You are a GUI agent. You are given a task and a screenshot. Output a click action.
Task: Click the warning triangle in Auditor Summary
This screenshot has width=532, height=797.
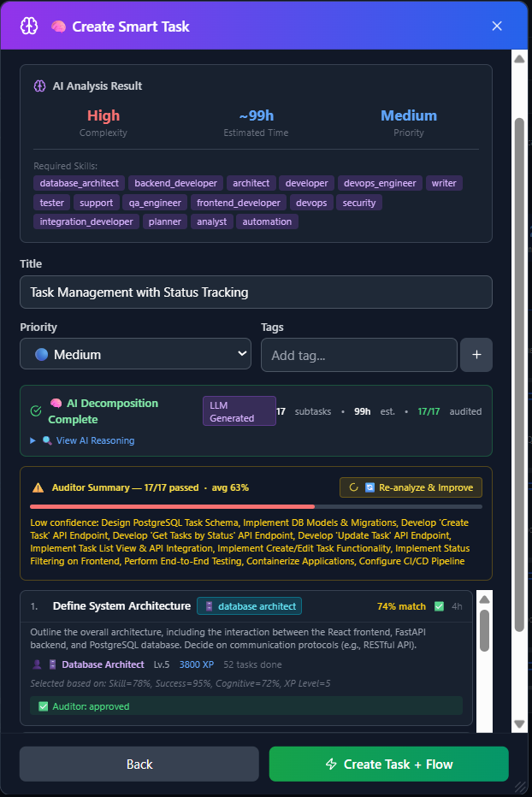coord(38,488)
